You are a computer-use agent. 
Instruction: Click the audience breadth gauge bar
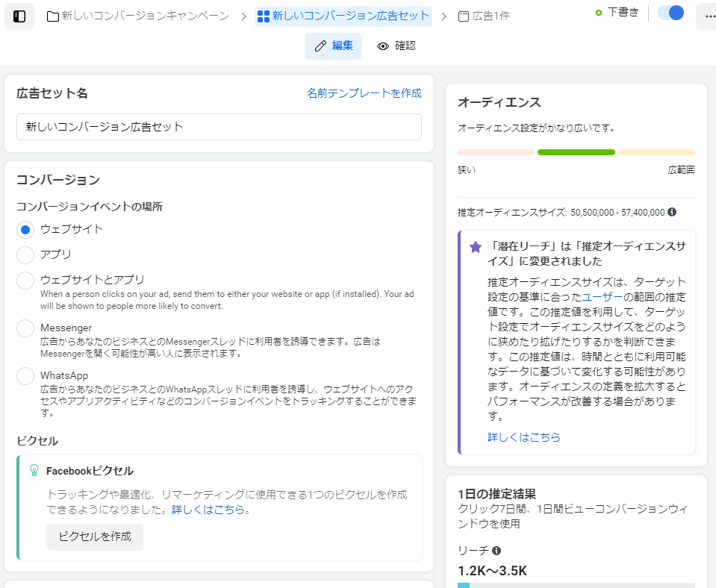tap(576, 152)
